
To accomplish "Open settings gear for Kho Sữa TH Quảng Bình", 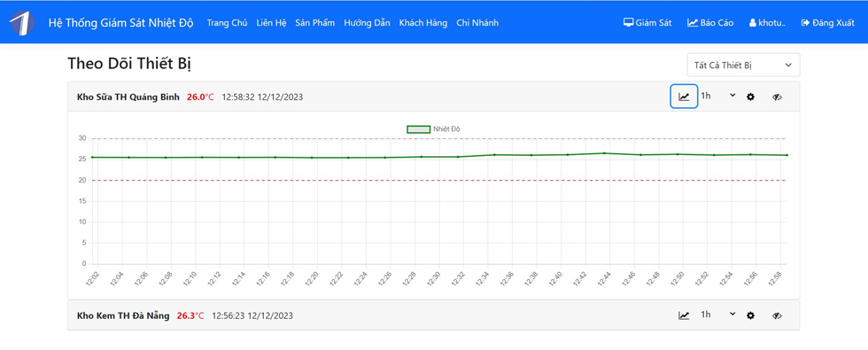I will tap(751, 97).
